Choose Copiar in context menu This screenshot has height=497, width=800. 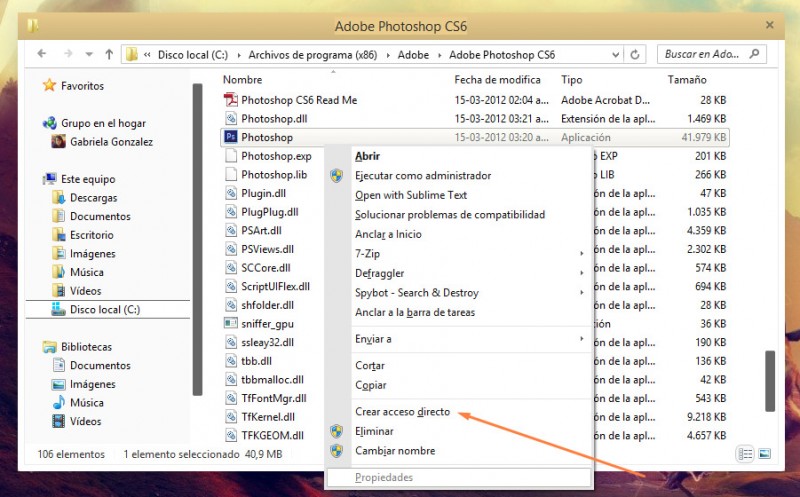370,385
